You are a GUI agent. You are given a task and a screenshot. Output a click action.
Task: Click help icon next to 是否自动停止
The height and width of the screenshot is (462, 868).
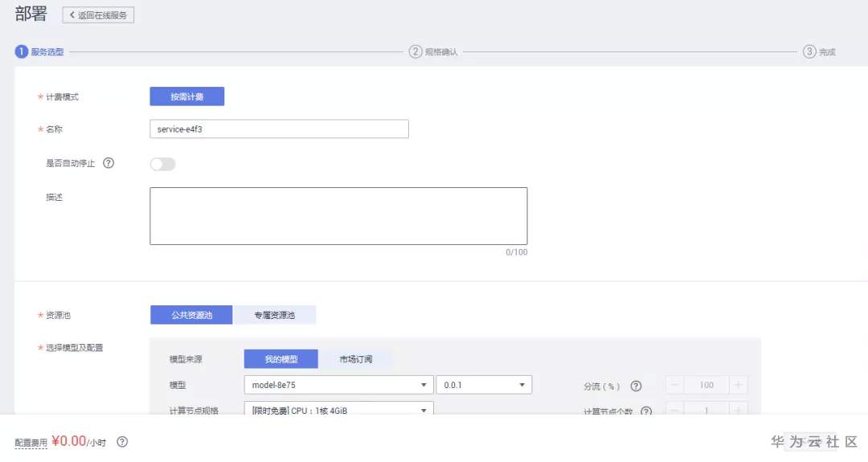(x=108, y=163)
